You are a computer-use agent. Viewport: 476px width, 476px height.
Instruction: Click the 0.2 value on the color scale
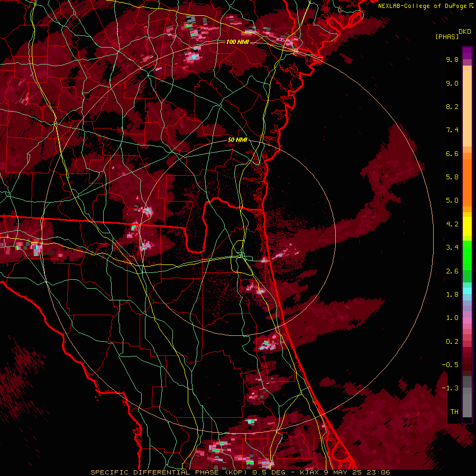tap(452, 342)
